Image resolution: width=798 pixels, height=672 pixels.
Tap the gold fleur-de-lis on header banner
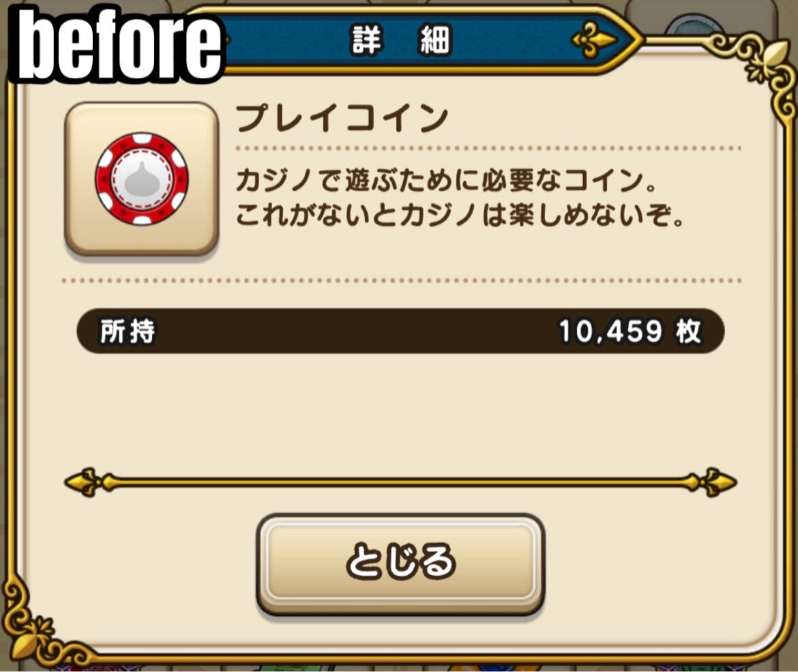[593, 39]
